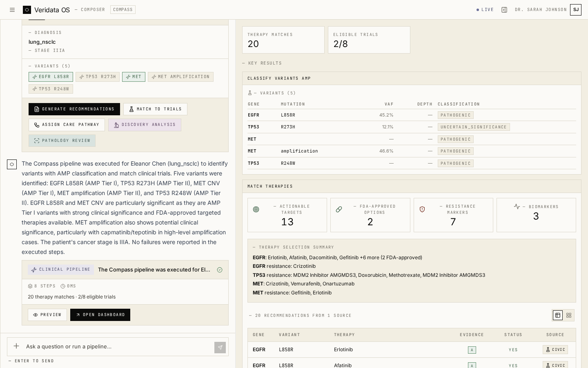Click Assign Care Pathway button
588x368 pixels.
click(x=67, y=125)
